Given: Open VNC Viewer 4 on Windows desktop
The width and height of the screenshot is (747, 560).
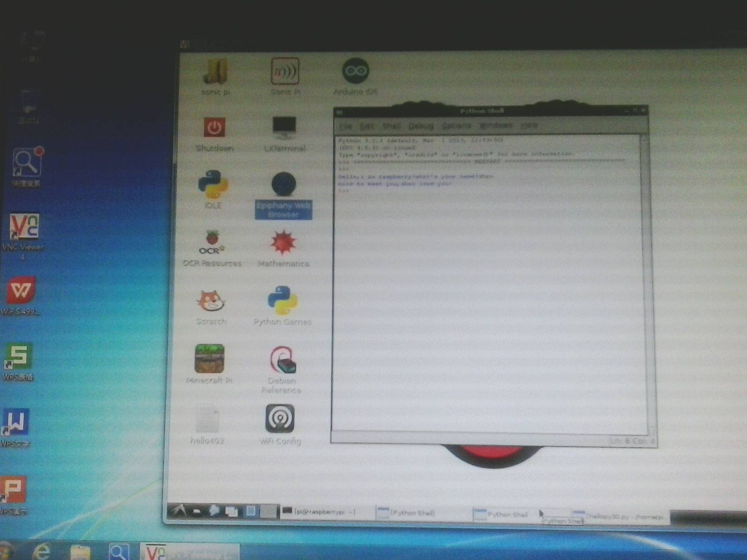Looking at the screenshot, I should pyautogui.click(x=24, y=227).
